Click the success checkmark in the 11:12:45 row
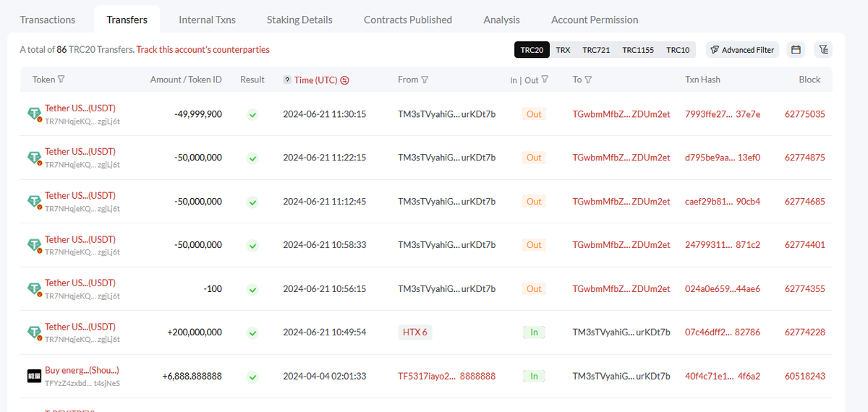The width and height of the screenshot is (868, 412). point(252,202)
